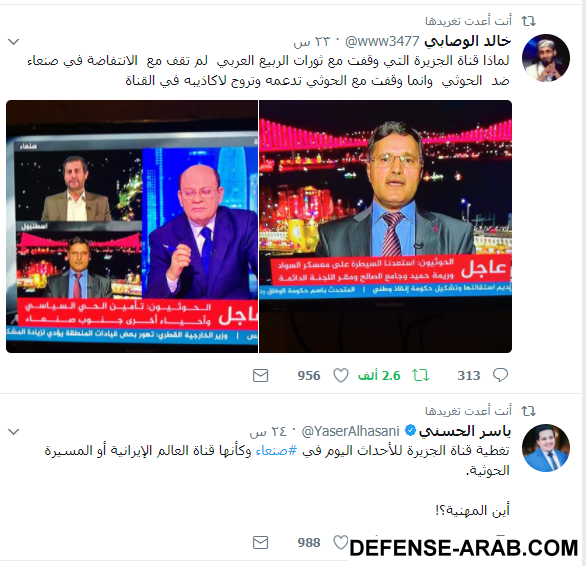586x566 pixels.
Task: Open dropdown chevron on Khaled Al-Wesabi's tweet
Action: click(14, 41)
